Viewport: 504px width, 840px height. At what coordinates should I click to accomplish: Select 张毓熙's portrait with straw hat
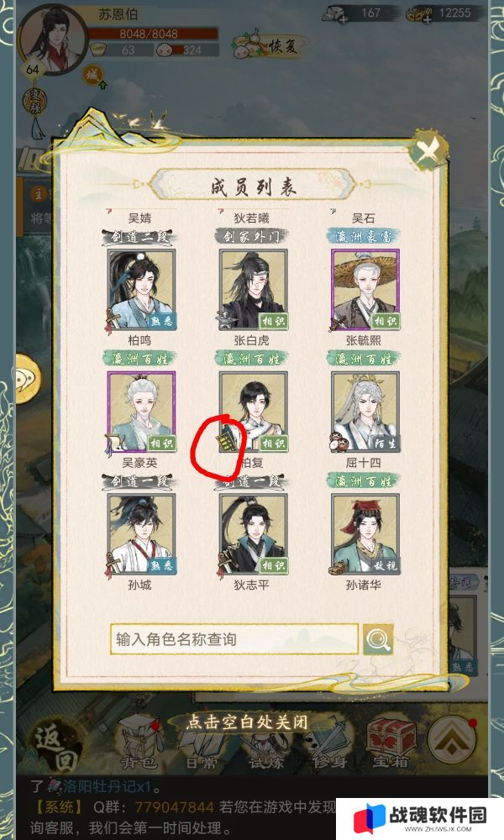coord(365,289)
